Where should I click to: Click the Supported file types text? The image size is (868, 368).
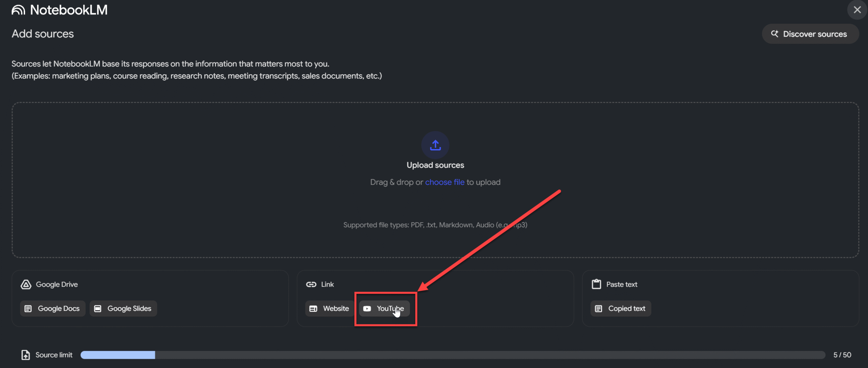click(435, 225)
